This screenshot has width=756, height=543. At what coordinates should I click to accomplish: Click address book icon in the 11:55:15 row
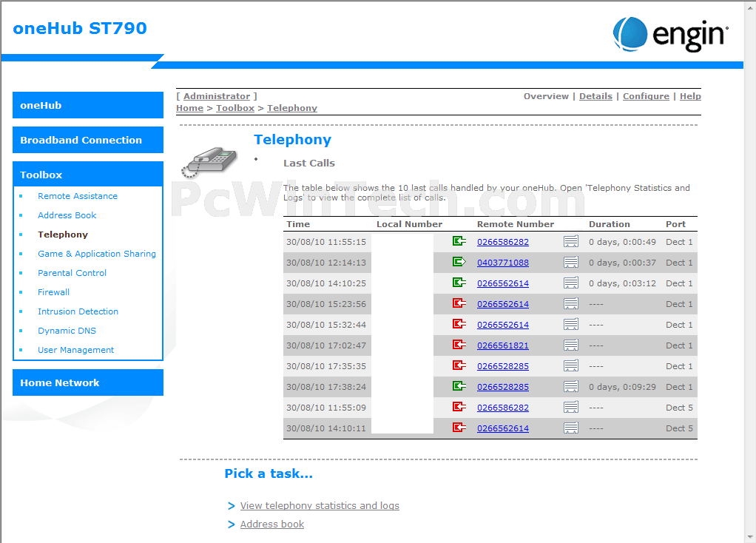tap(571, 242)
